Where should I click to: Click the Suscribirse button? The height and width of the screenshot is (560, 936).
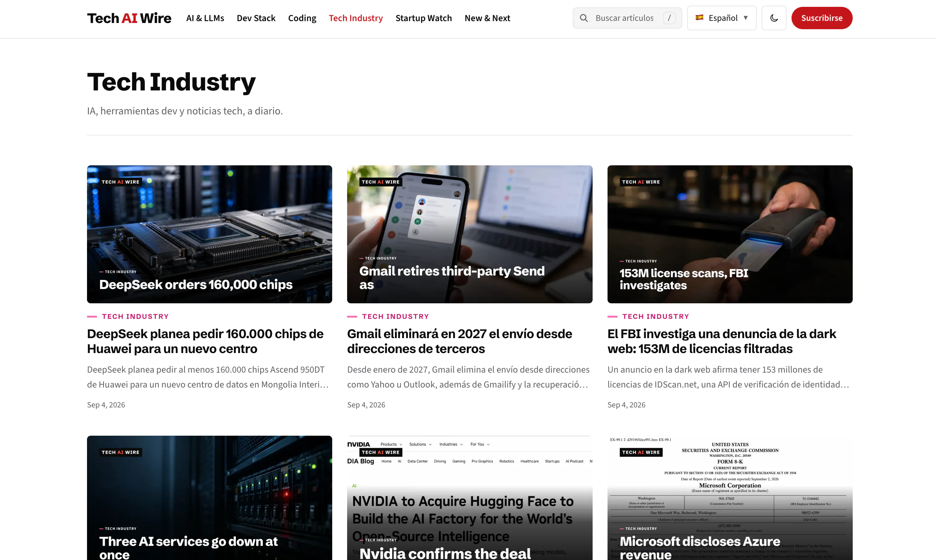[822, 18]
